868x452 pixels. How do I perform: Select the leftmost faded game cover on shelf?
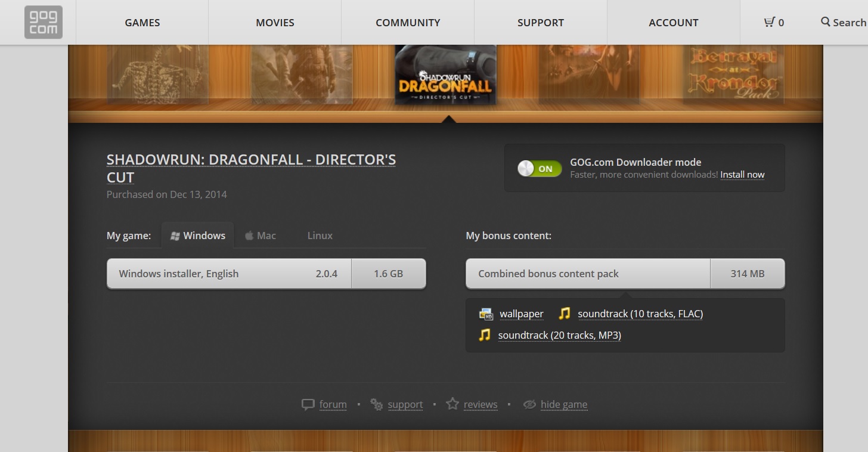[x=158, y=75]
